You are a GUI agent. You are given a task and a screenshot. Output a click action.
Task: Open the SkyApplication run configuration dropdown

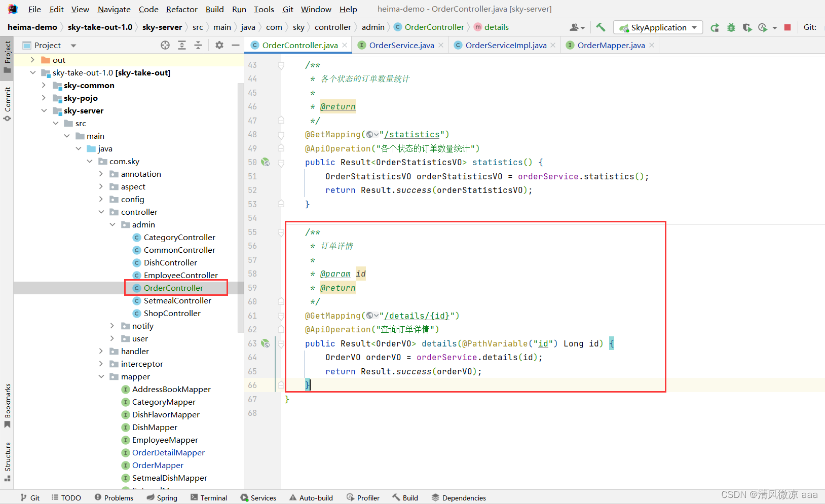tap(658, 27)
